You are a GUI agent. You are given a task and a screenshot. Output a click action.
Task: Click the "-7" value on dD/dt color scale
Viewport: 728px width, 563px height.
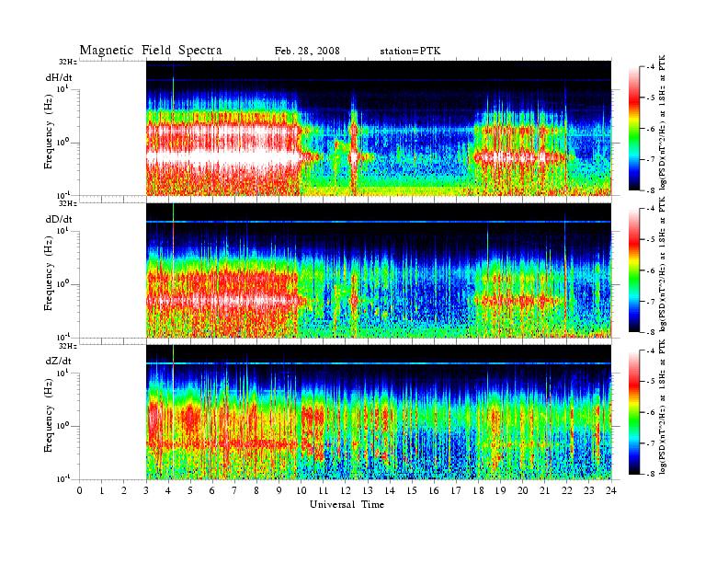click(652, 301)
